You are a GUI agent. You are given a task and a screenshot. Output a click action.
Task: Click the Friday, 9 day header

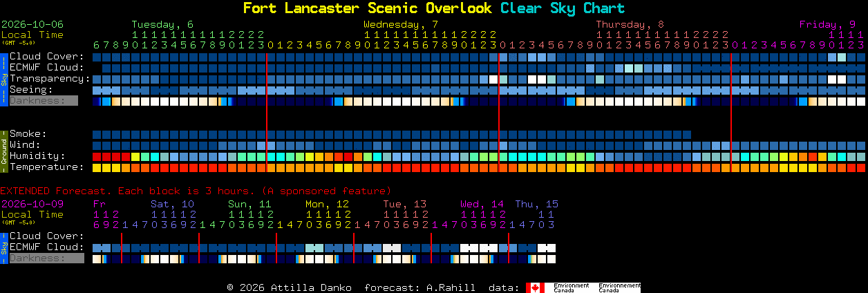coord(828,24)
